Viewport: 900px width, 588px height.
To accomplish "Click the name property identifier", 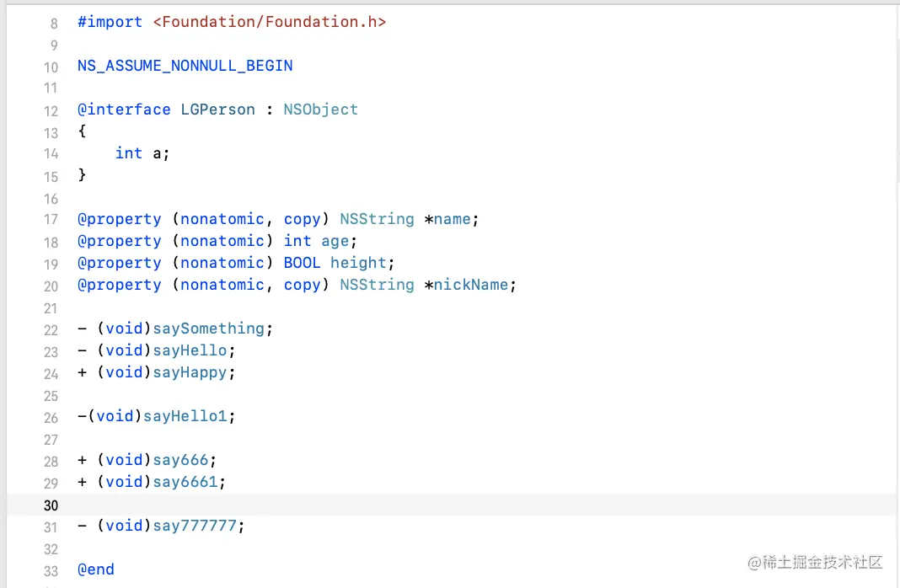I will pyautogui.click(x=452, y=218).
